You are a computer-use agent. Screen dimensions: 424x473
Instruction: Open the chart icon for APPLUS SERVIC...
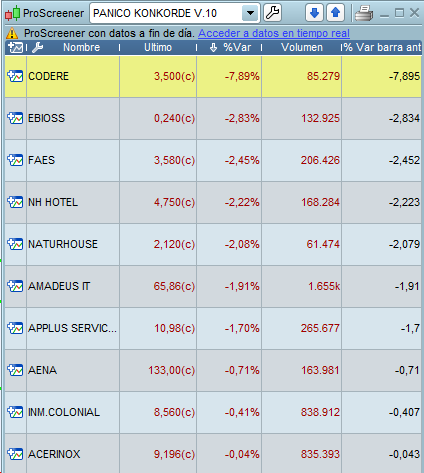pyautogui.click(x=15, y=328)
